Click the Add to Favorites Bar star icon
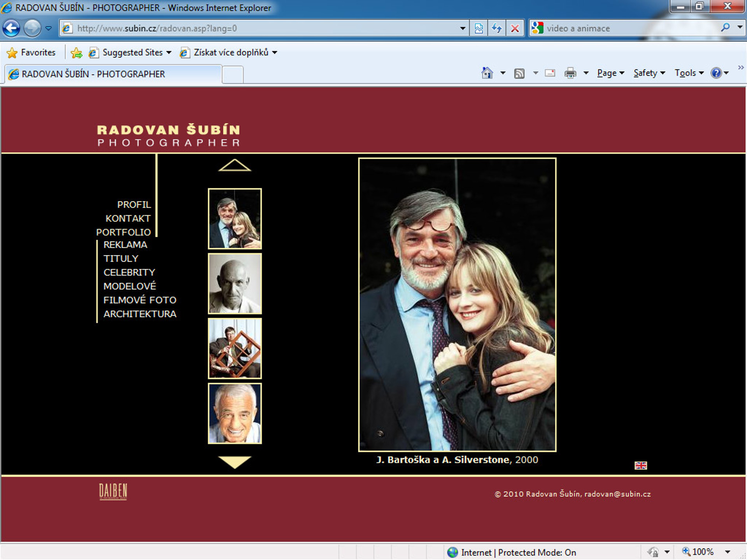The image size is (747, 560). 77,52
